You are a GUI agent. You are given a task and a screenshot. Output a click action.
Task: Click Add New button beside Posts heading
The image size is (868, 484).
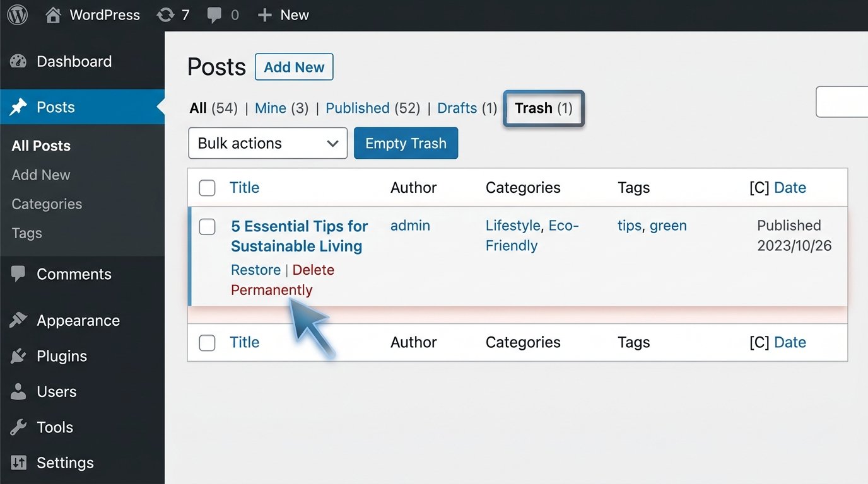294,67
